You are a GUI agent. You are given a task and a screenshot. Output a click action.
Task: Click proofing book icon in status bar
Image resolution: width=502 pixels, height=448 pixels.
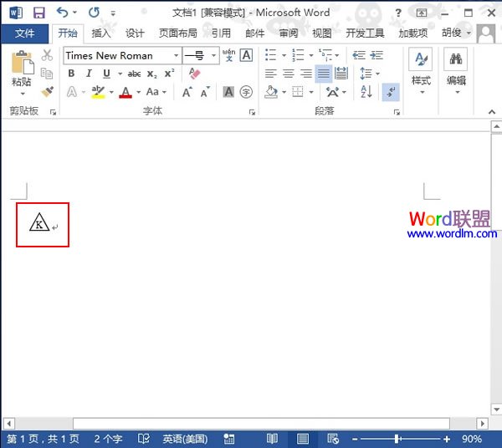point(144,439)
